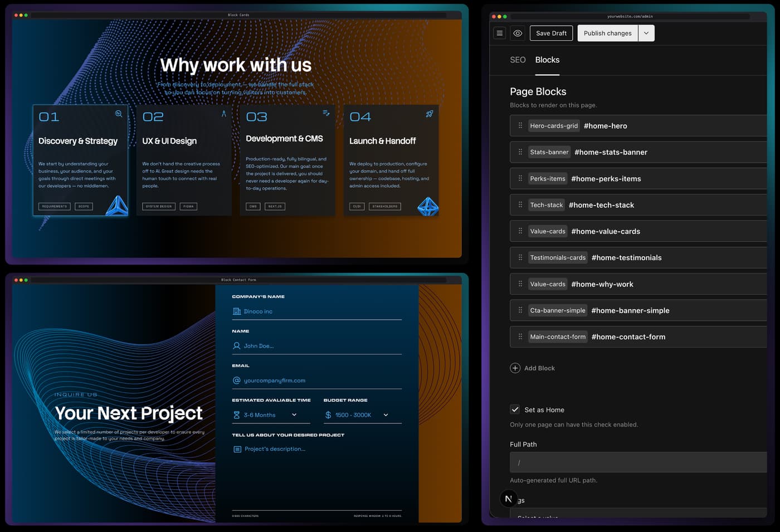Click the rocket icon on the Launch & Handoff card
The height and width of the screenshot is (532, 780).
(x=430, y=114)
